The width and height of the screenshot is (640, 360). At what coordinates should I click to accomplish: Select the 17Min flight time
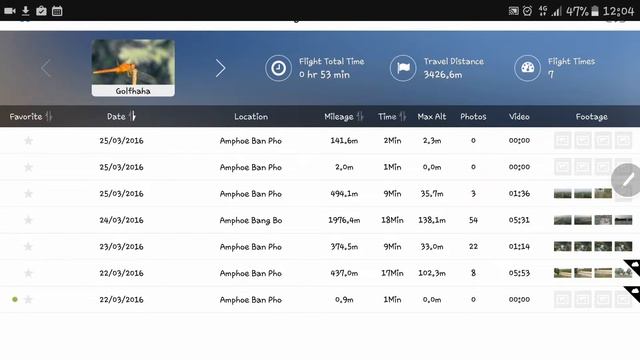coord(392,273)
